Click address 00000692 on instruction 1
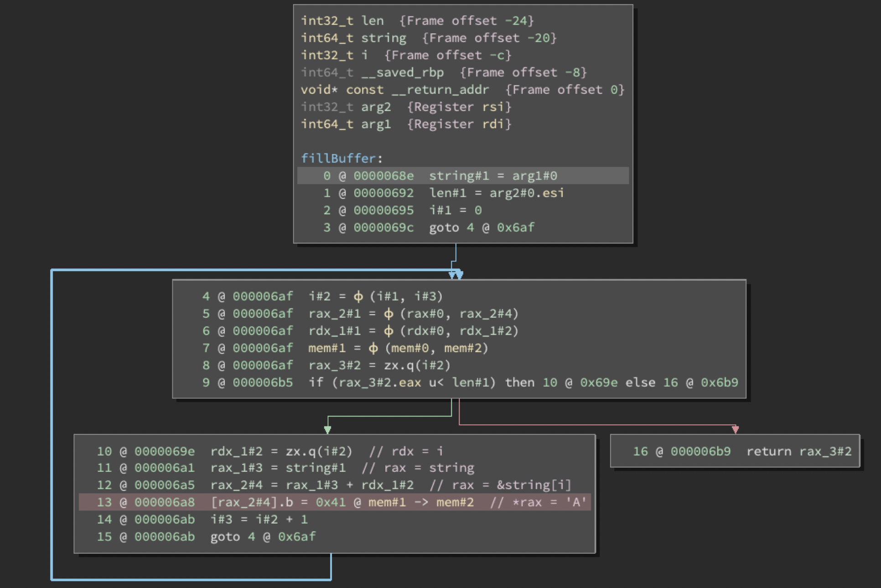Image resolution: width=881 pixels, height=588 pixels. [x=383, y=193]
